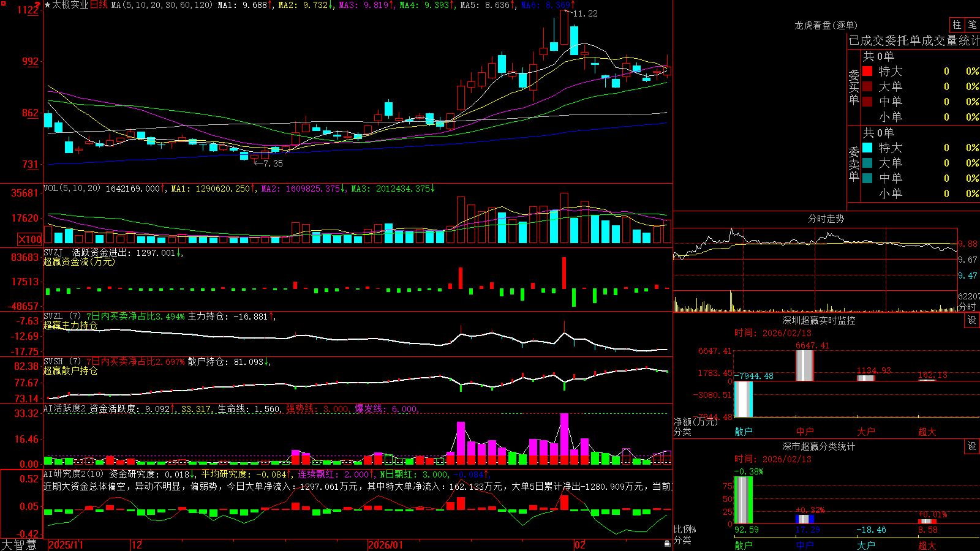Click 时间: 2026/02/13 in 深圳超赢实时监控
The height and width of the screenshot is (551, 980).
pos(773,333)
